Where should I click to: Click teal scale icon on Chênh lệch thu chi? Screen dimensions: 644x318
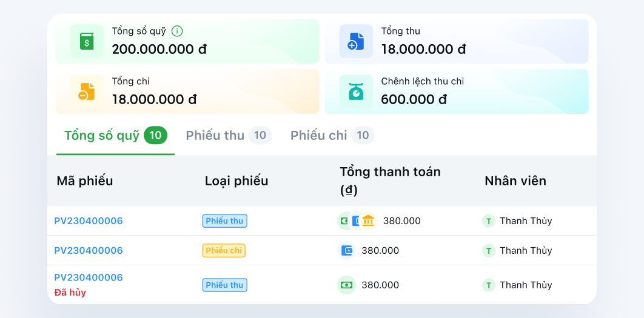click(356, 91)
